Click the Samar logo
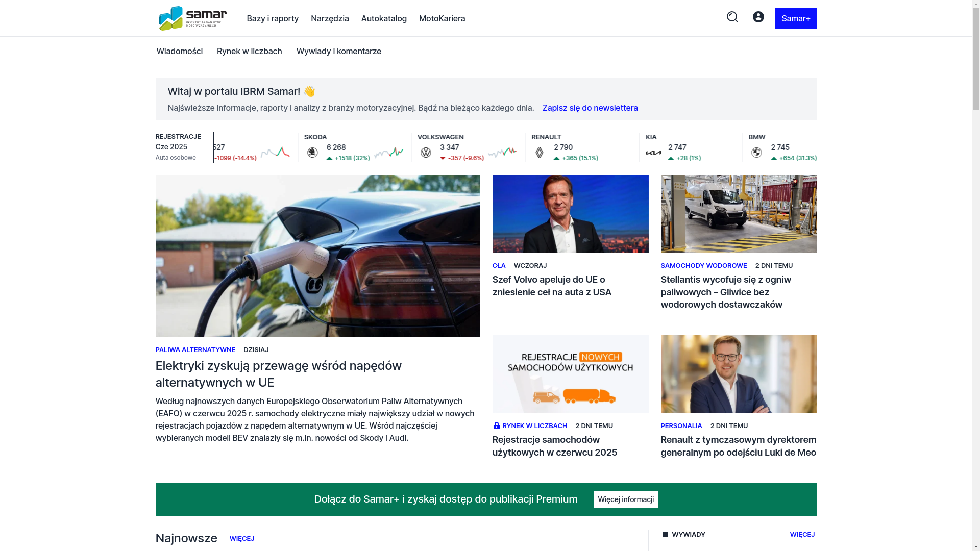980x551 pixels. click(x=192, y=18)
